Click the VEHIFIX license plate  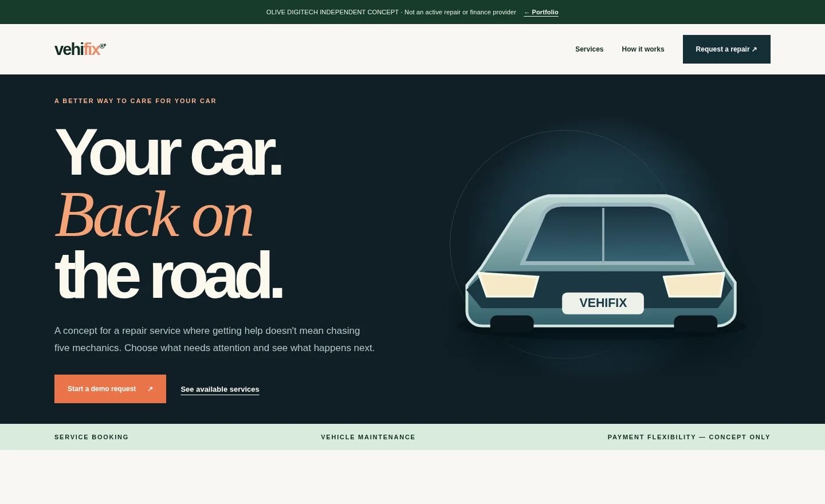[603, 303]
